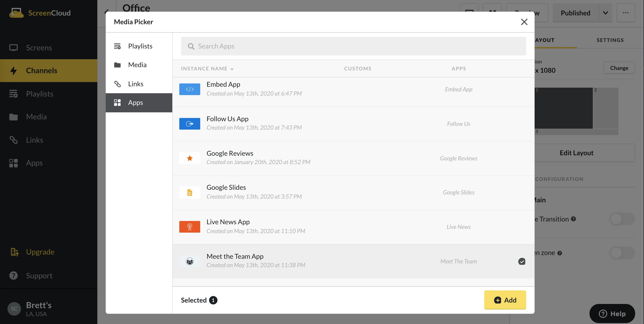Select the Live News App antenna icon
644x324 pixels.
pos(190,227)
